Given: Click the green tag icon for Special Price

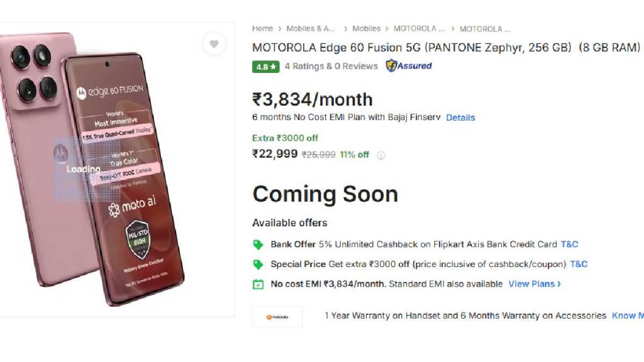Looking at the screenshot, I should pos(258,265).
